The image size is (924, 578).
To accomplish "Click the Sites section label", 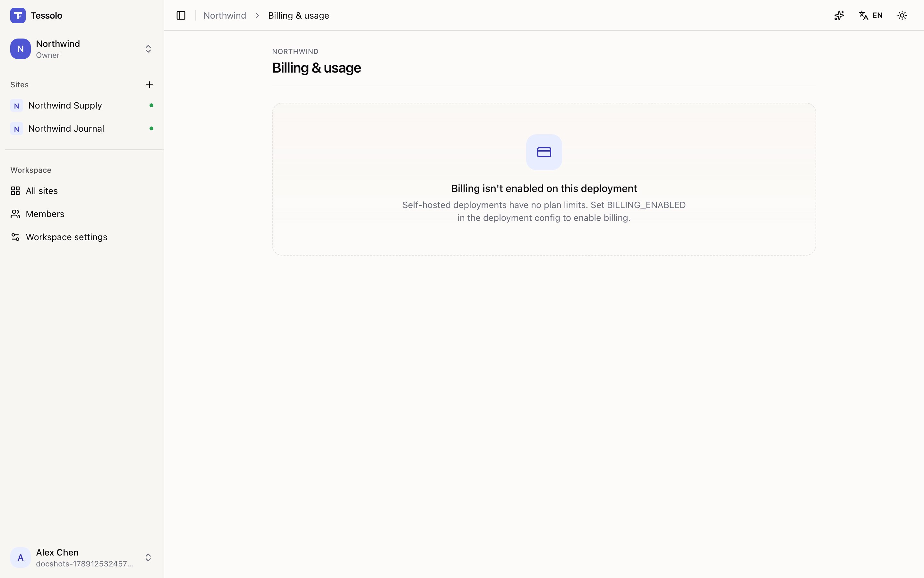I will (x=20, y=85).
